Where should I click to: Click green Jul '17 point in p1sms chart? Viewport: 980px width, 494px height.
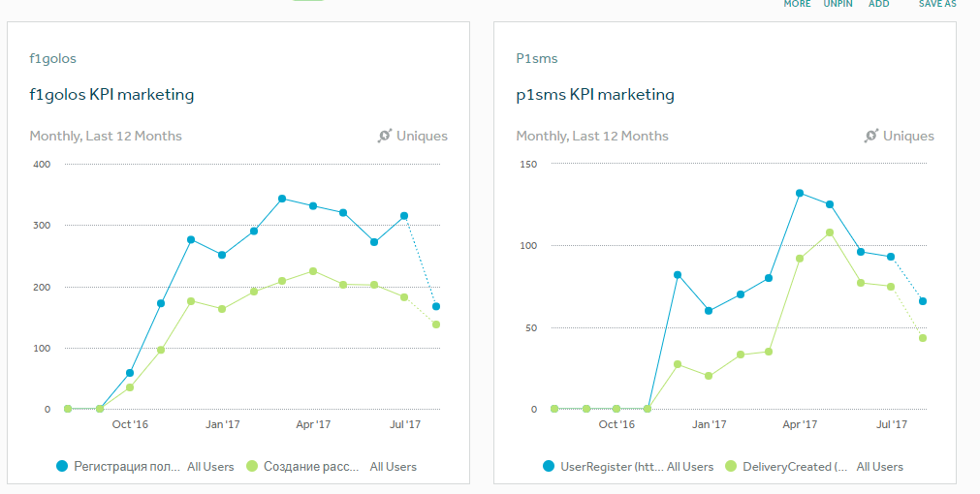point(891,287)
